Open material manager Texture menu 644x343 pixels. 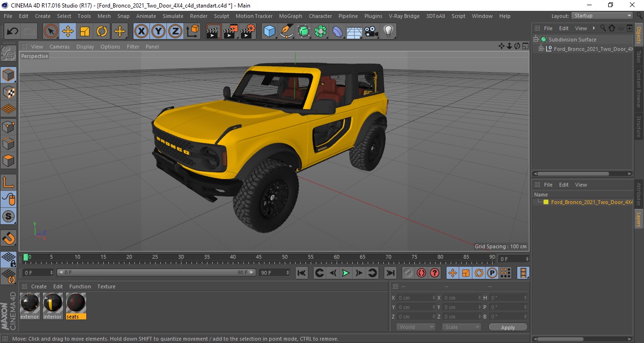click(106, 286)
